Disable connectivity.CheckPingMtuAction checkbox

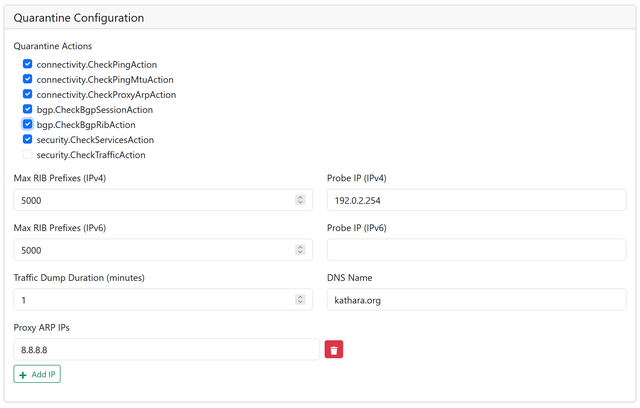(x=28, y=79)
